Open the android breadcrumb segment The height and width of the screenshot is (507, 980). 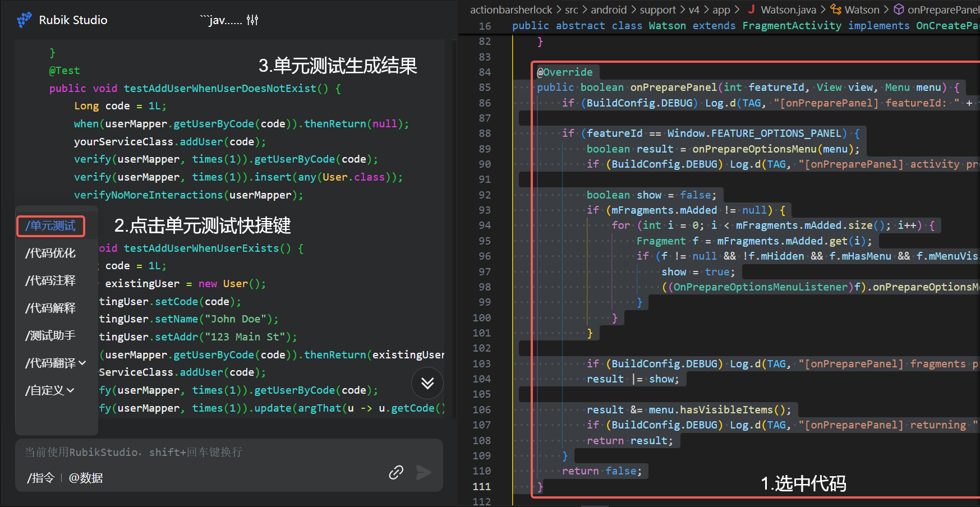(609, 10)
